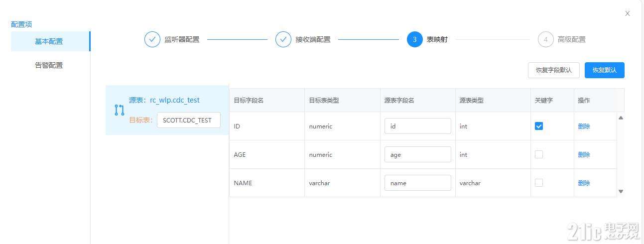This screenshot has height=244, width=644.
Task: Go to the 接收端配置 step
Action: click(313, 39)
